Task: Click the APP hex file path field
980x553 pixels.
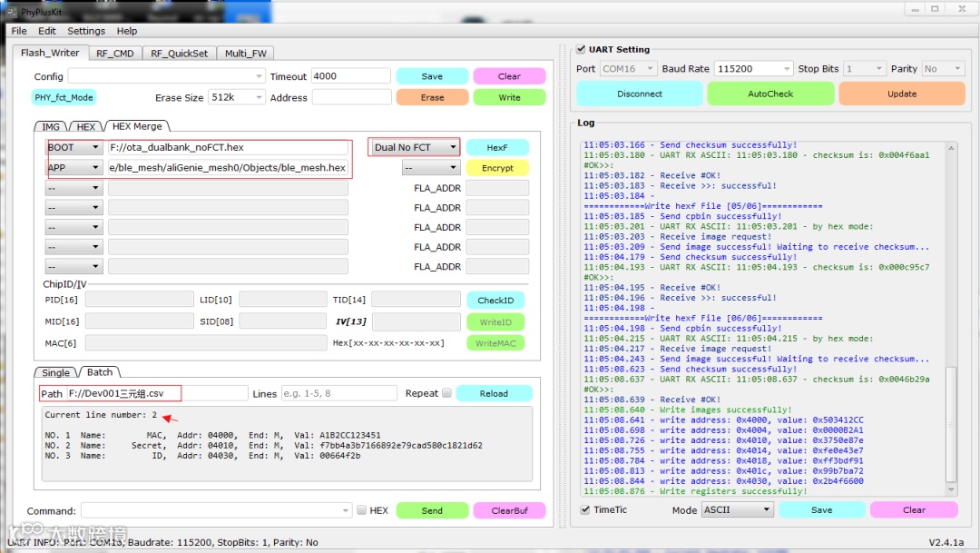Action: [x=228, y=168]
